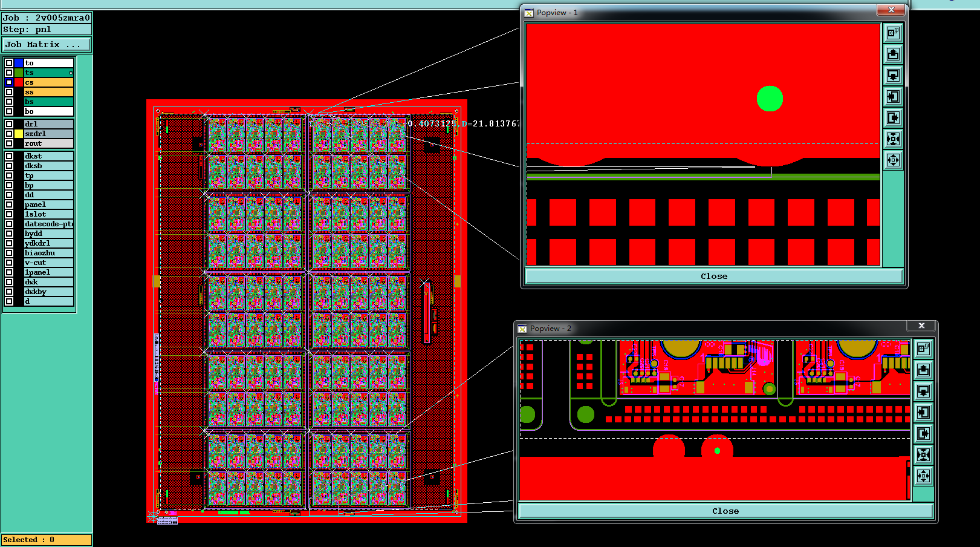980x547 pixels.
Task: Select the '1slot' layer name
Action: pyautogui.click(x=49, y=214)
